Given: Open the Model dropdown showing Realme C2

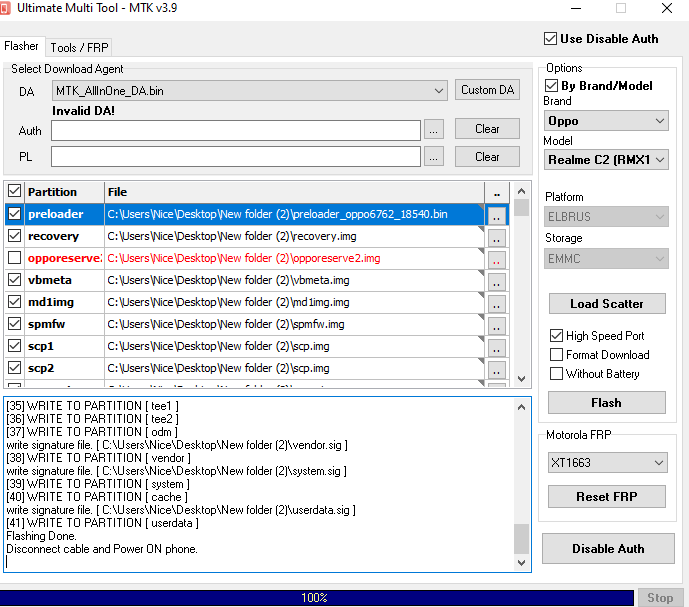Looking at the screenshot, I should click(606, 160).
